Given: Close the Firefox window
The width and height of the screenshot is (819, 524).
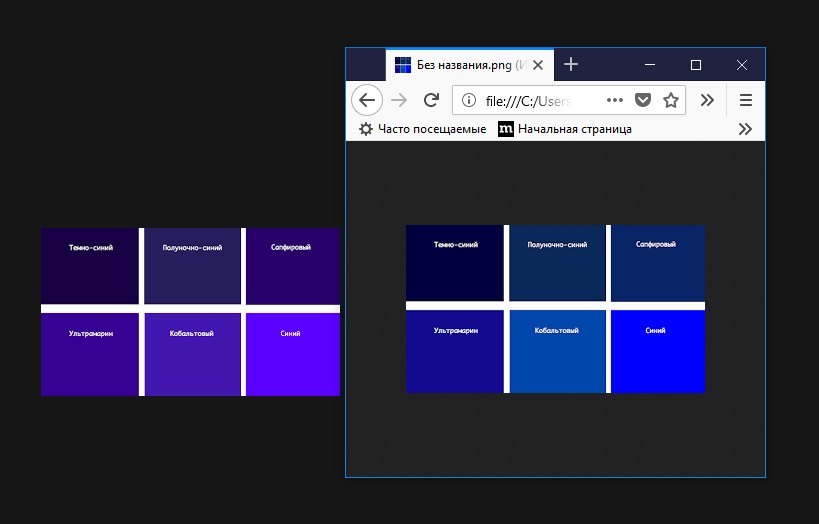Looking at the screenshot, I should [x=742, y=65].
